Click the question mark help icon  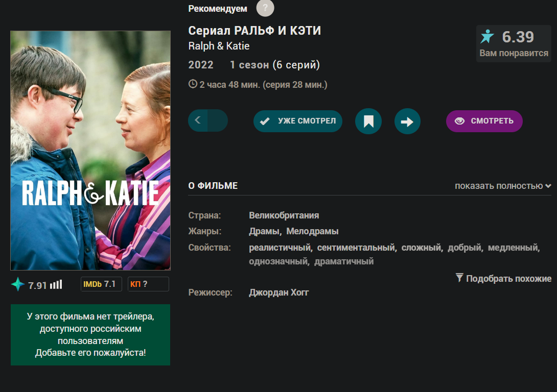tap(265, 8)
